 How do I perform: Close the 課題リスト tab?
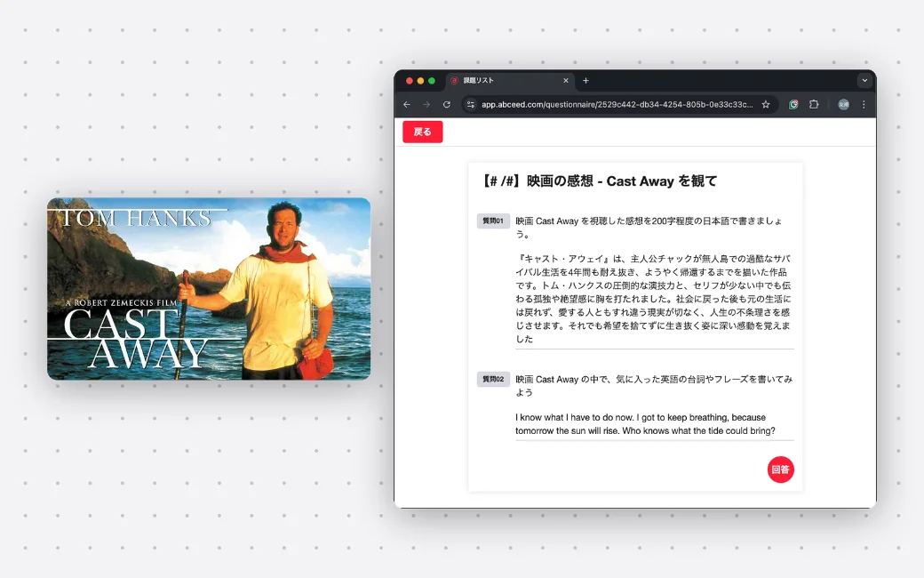[566, 81]
